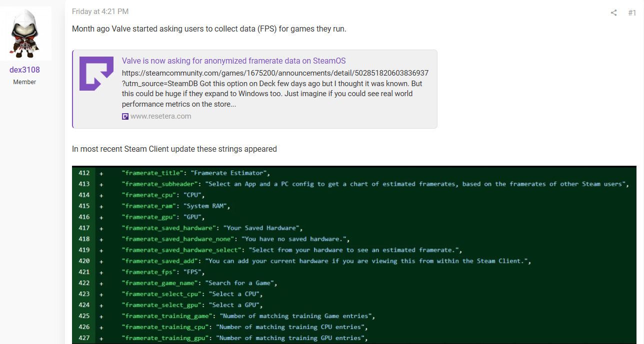The width and height of the screenshot is (644, 344).
Task: Open the Valve anonymized framerate data thread title
Action: 233,61
